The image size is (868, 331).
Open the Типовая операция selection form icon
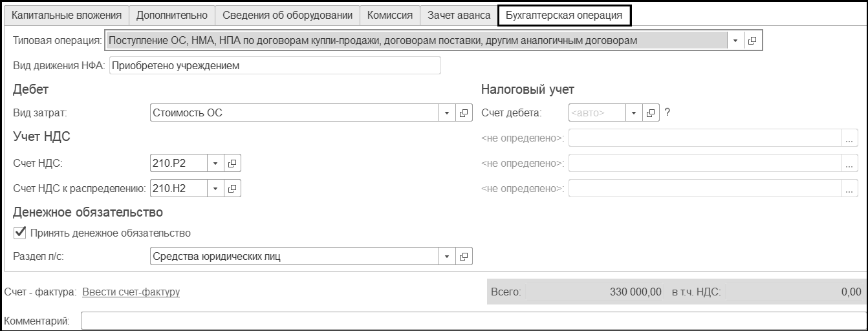pos(752,41)
